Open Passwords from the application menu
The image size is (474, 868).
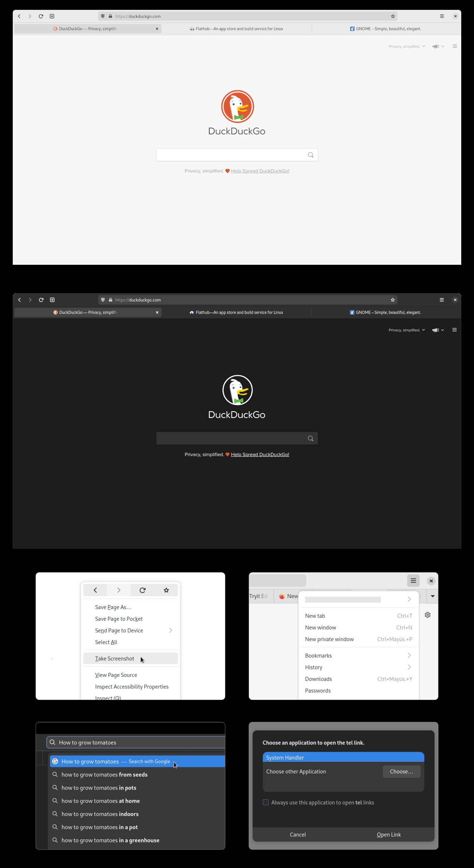pyautogui.click(x=358, y=691)
